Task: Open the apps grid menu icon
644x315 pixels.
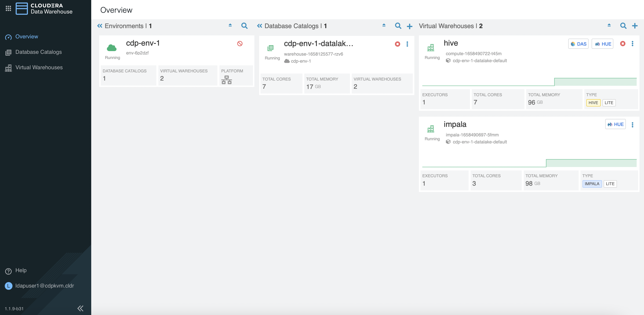Action: click(8, 8)
